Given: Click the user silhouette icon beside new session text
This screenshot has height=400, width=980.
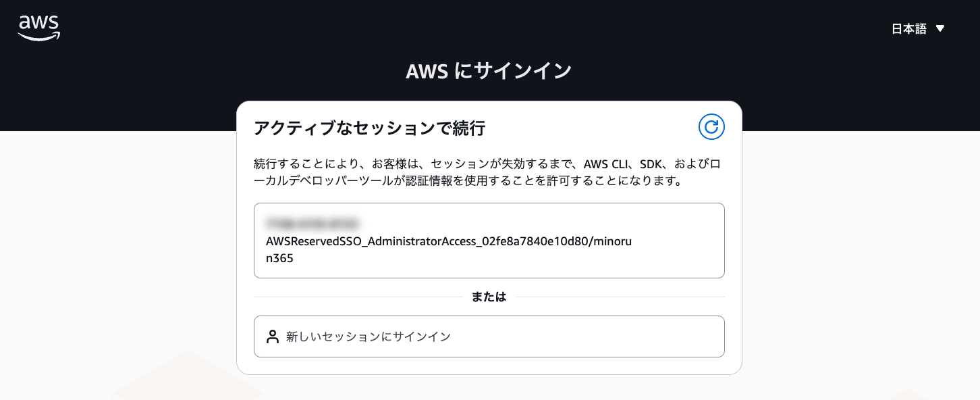Looking at the screenshot, I should pyautogui.click(x=273, y=336).
